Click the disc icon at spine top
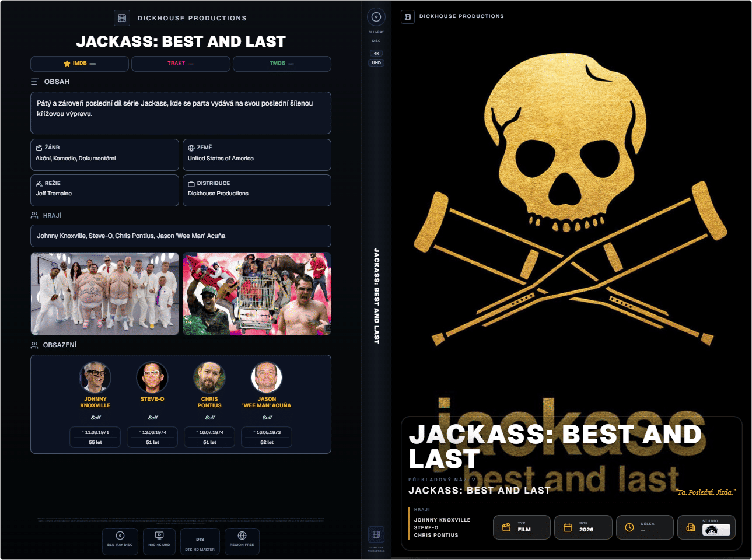 pyautogui.click(x=376, y=17)
